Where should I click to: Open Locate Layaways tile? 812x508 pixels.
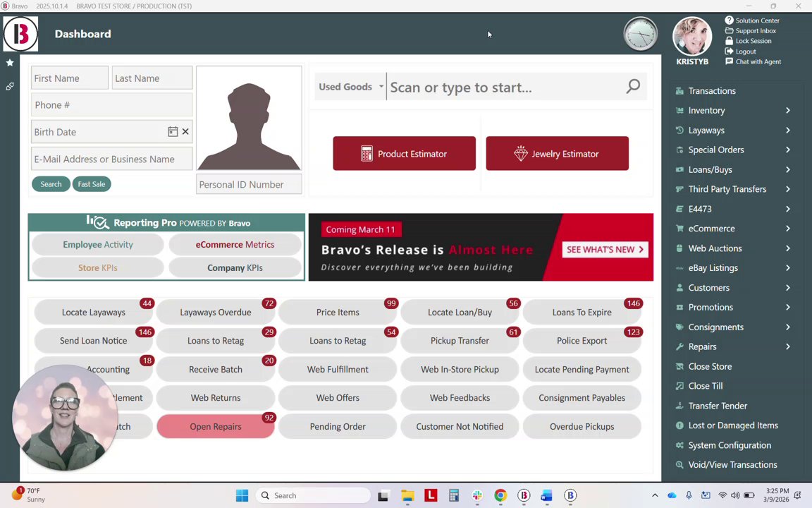coord(94,312)
